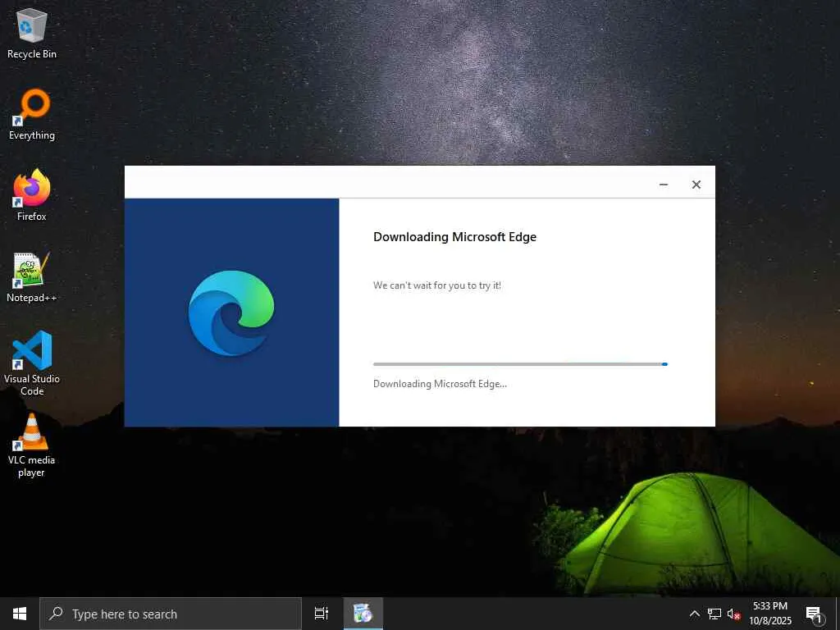This screenshot has height=630, width=840.
Task: Open the Windows Start menu
Action: [x=20, y=614]
